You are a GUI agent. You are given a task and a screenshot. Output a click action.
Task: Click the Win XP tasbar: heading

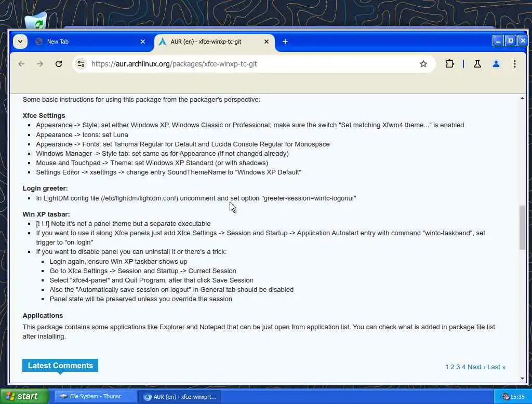[x=46, y=214]
